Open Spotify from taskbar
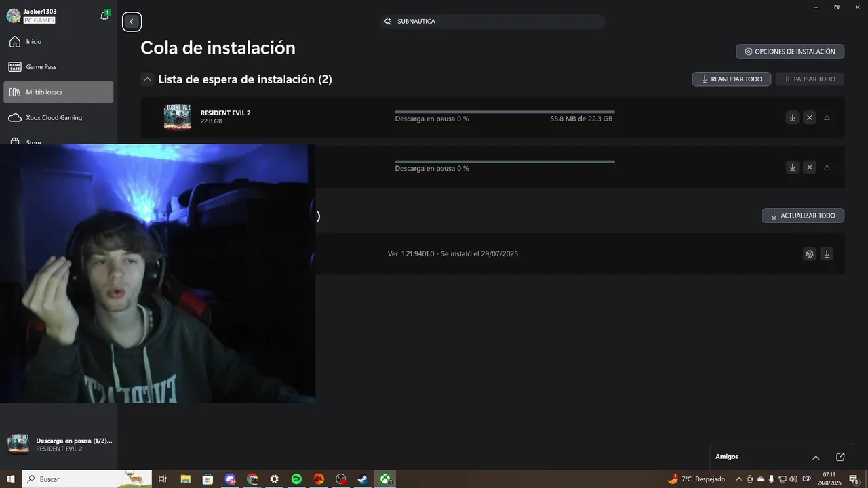Screen dimensions: 868x488 coord(296,479)
